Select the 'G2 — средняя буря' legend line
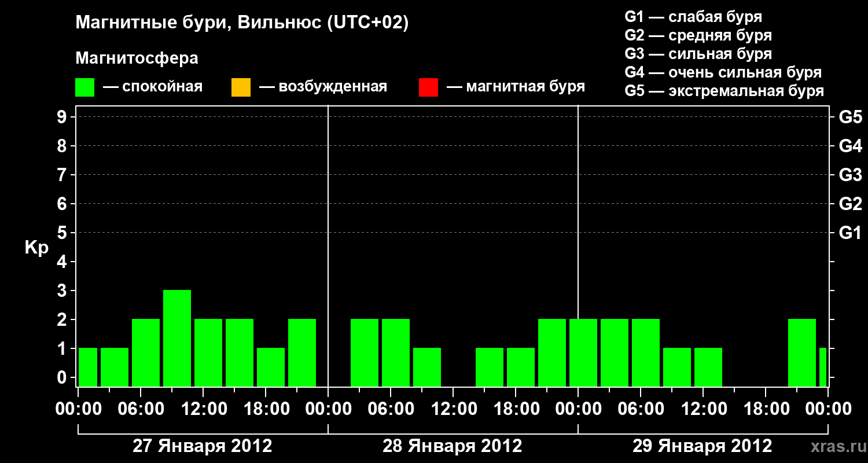Image resolution: width=868 pixels, height=463 pixels. [x=698, y=35]
